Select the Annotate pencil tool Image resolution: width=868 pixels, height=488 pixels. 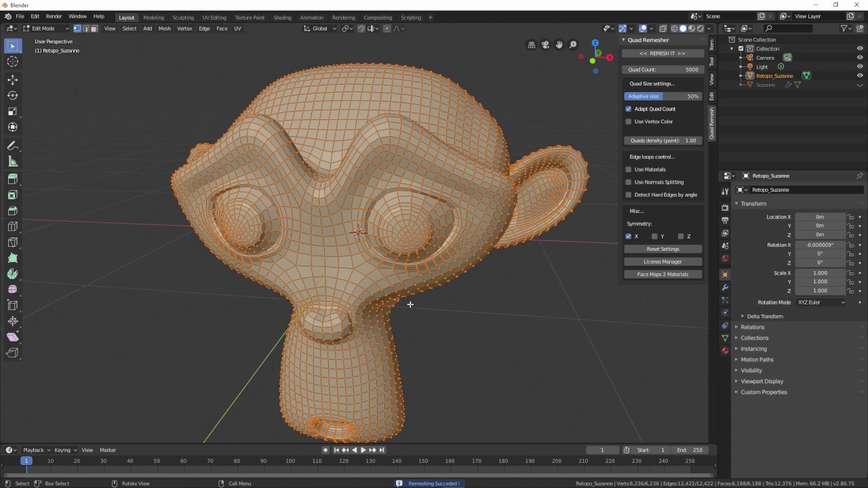12,146
